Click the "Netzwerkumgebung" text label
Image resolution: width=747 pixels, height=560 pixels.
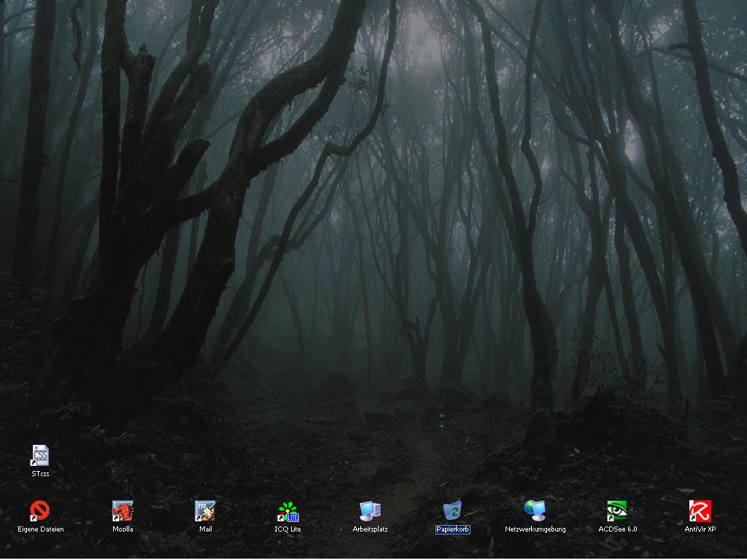point(535,529)
